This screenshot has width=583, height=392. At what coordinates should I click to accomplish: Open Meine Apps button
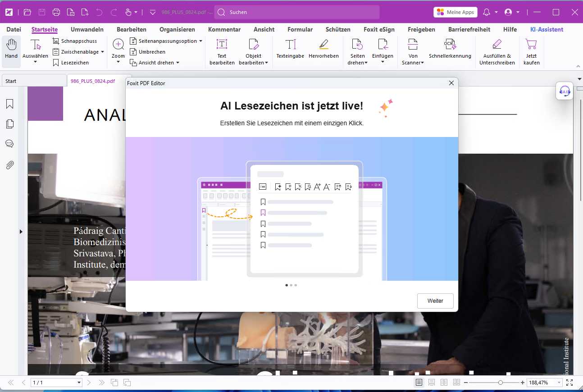pos(455,12)
